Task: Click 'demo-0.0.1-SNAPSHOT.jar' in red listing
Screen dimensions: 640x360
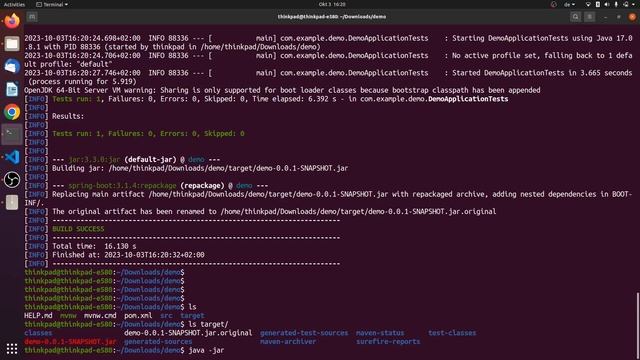Action: click(x=70, y=342)
